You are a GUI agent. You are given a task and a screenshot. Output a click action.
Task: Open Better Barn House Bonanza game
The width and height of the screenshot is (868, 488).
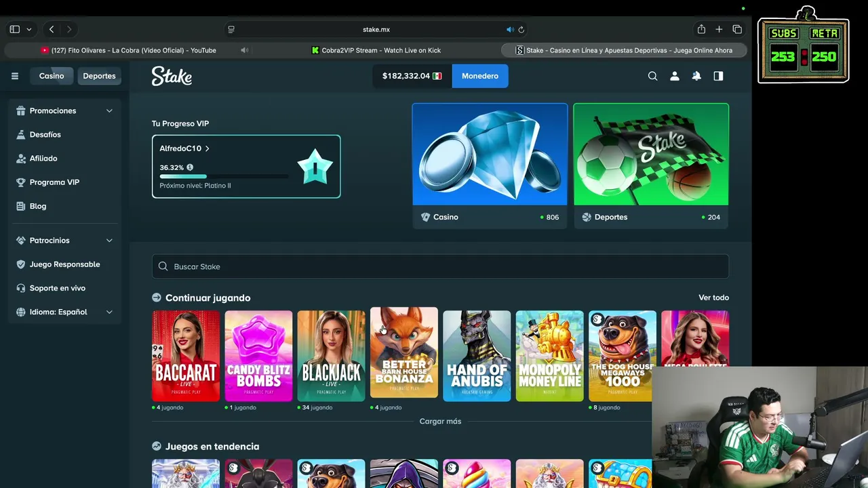click(x=404, y=353)
